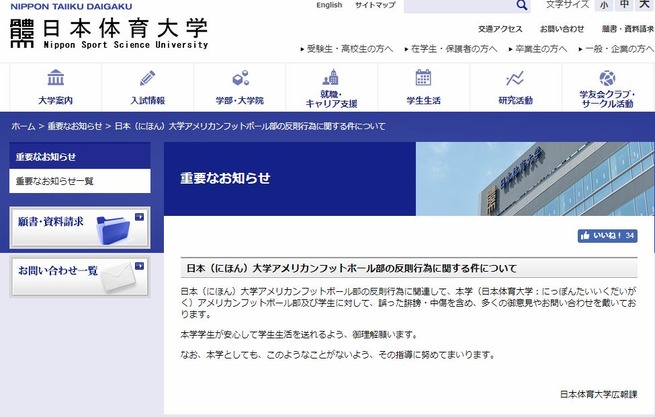The width and height of the screenshot is (655, 417).
Task: Open the 入試情報 menu label
Action: (147, 100)
